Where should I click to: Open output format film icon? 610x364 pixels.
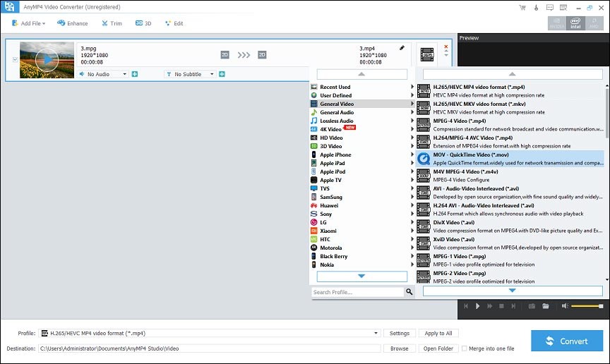coord(427,54)
